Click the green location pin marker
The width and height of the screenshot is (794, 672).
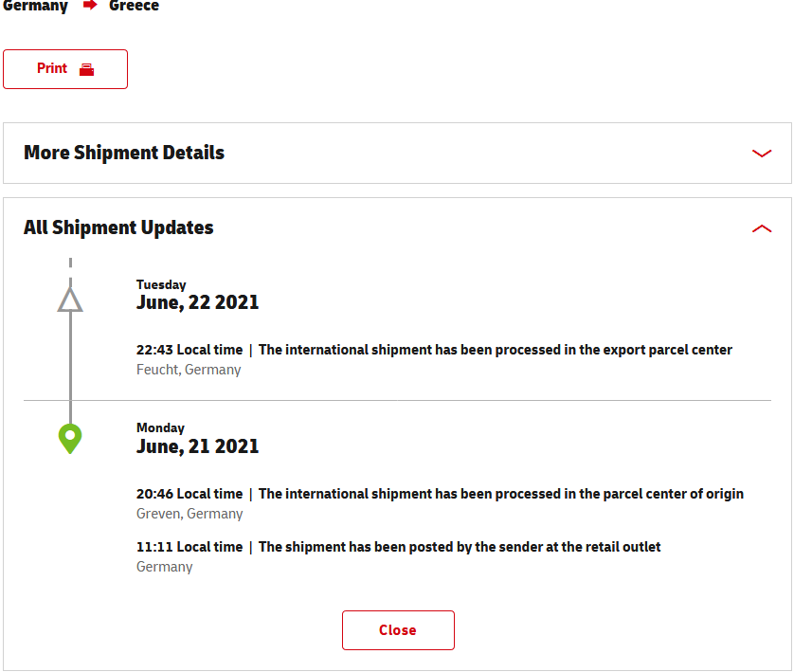click(70, 438)
